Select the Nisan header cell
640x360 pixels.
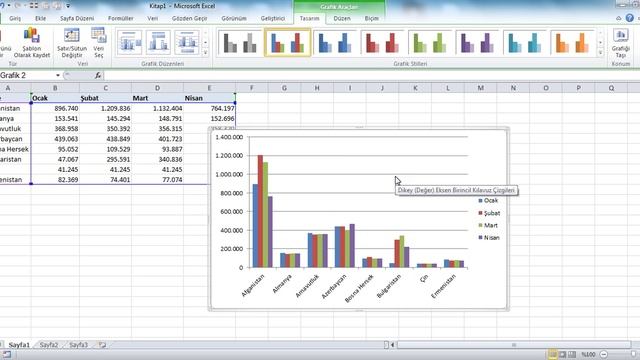[209, 98]
